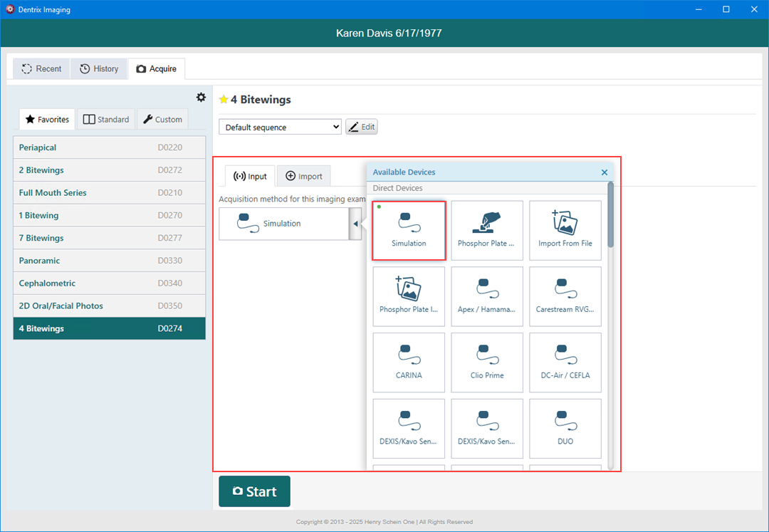Pick the Import From File device
Screen dimensions: 769x532
pyautogui.click(x=565, y=230)
